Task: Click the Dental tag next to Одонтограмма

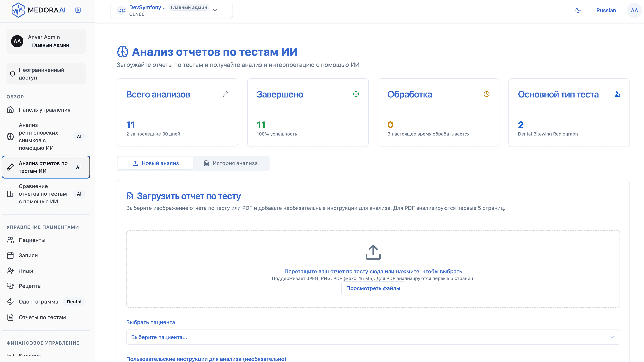Action: click(74, 302)
